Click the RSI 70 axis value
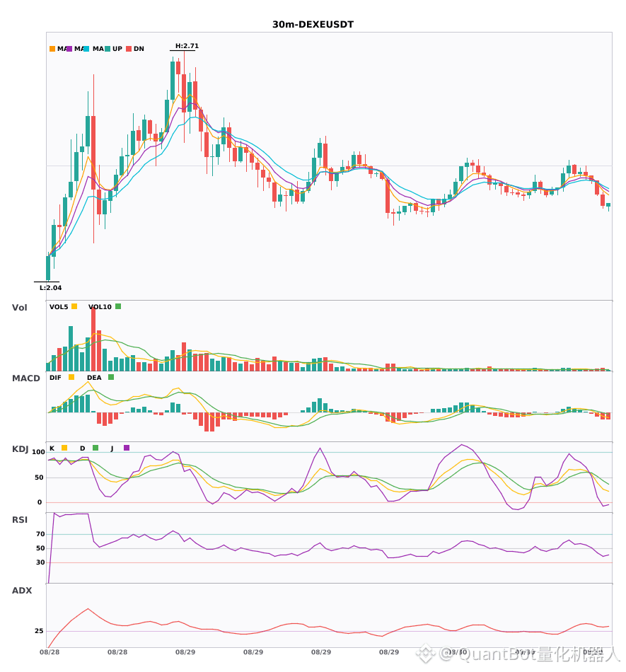Screen dimensions: 626x672 [40, 534]
